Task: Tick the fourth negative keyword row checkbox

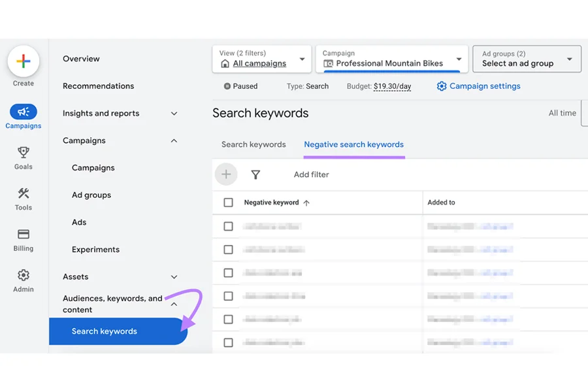Action: coord(228,296)
